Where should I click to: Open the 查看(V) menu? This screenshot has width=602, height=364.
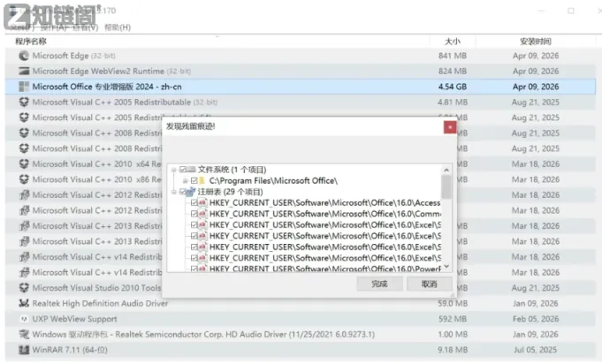(x=86, y=27)
